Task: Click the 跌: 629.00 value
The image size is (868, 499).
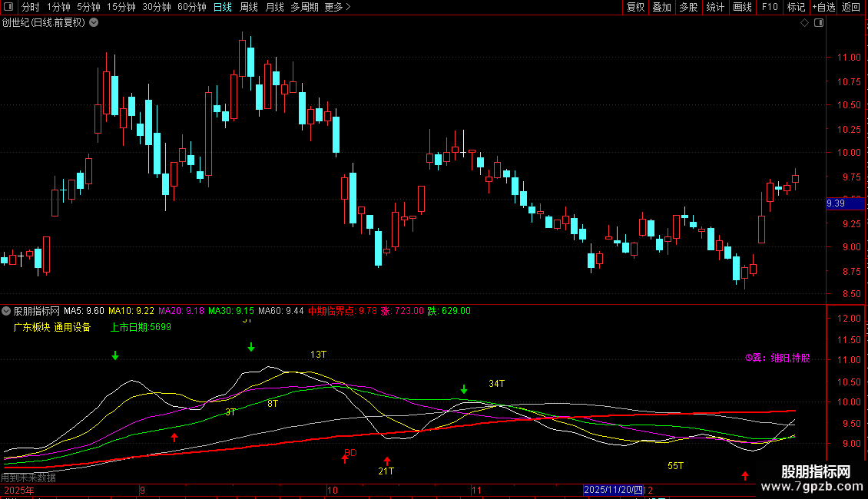Action: (x=449, y=311)
